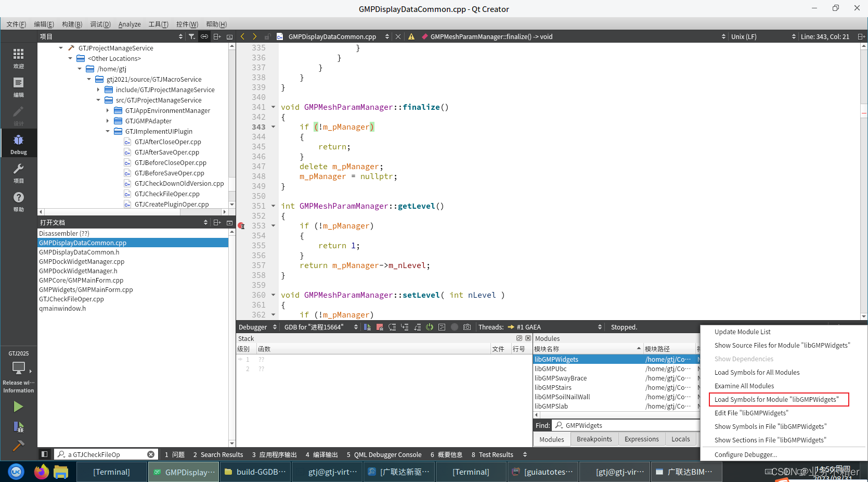The height and width of the screenshot is (482, 868).
Task: Go back in editor navigation history
Action: coord(242,36)
